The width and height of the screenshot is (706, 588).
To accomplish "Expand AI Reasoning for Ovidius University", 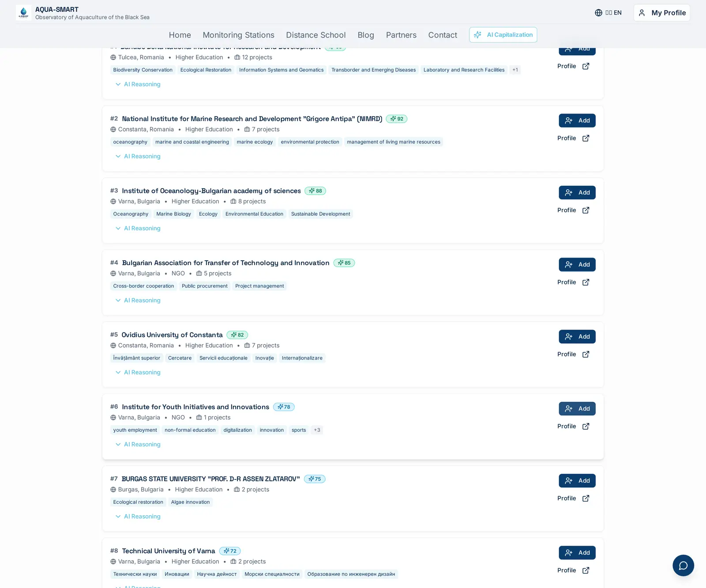I will (138, 372).
